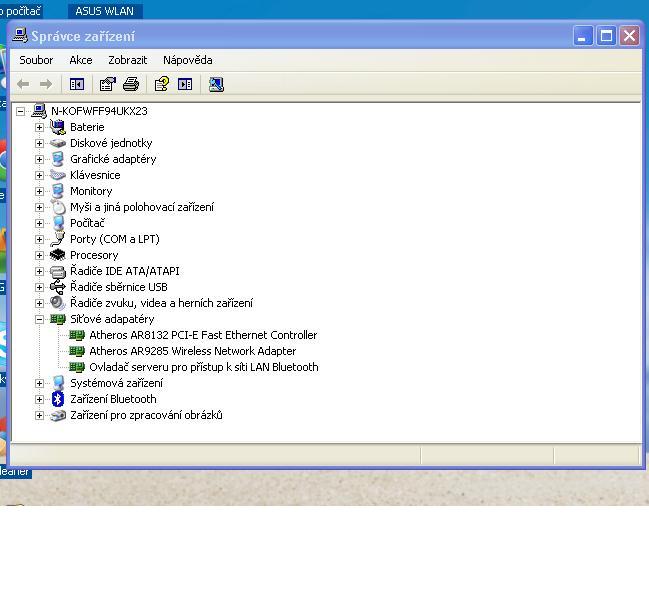Click the Help toolbar icon
Viewport: 649px width, 600px height.
(x=161, y=85)
